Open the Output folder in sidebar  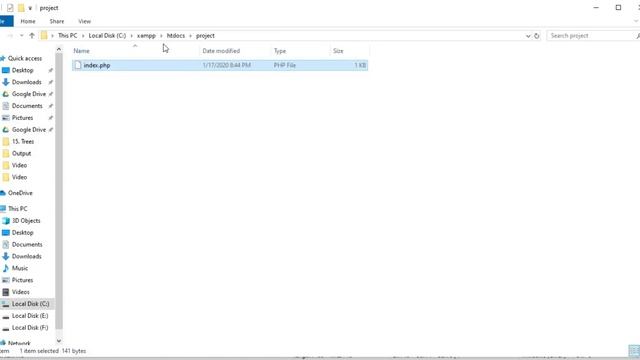(x=21, y=153)
